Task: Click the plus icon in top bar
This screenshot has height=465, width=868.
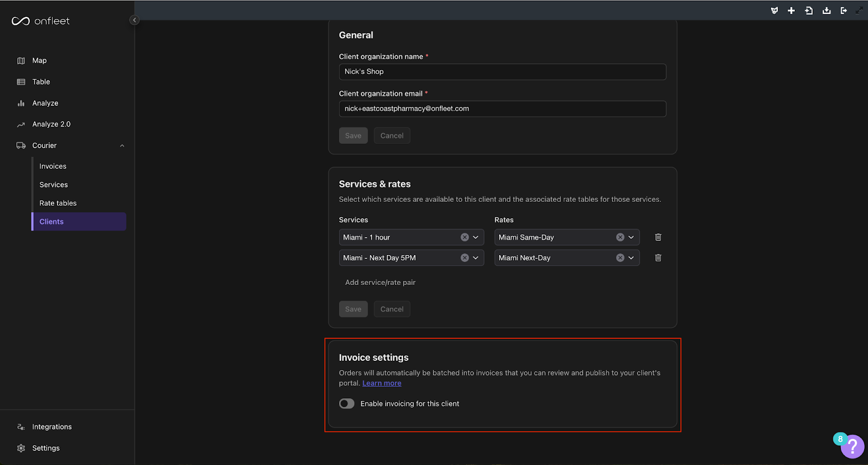Action: (792, 10)
